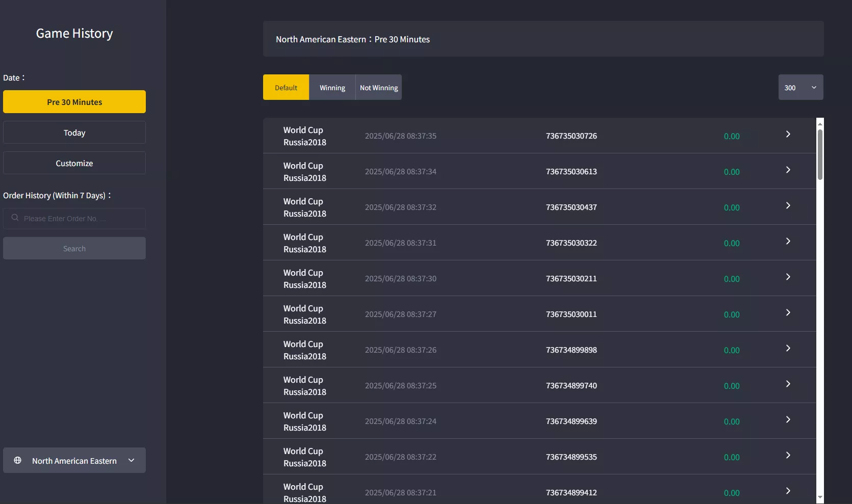Select order number 736735030437 text
The height and width of the screenshot is (504, 852).
tap(571, 207)
